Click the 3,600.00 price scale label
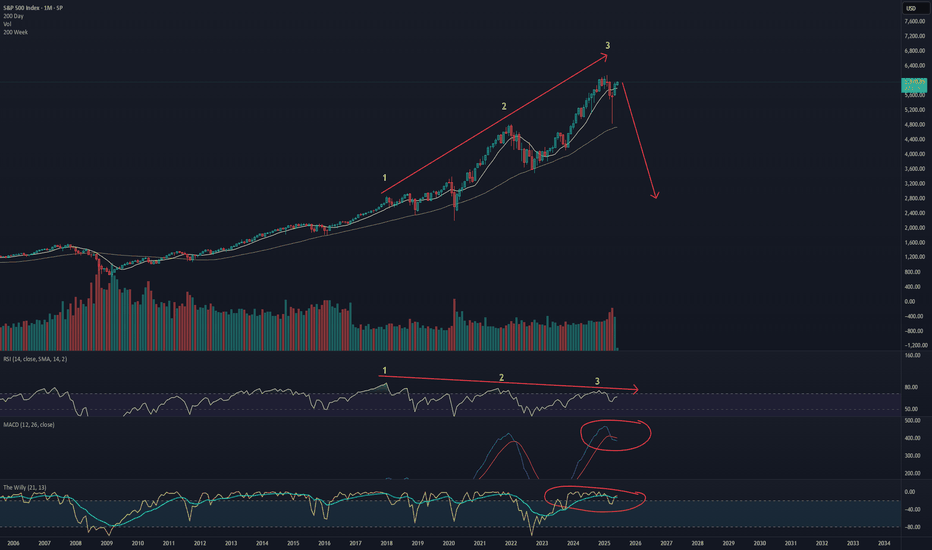This screenshot has width=932, height=550. pyautogui.click(x=915, y=169)
